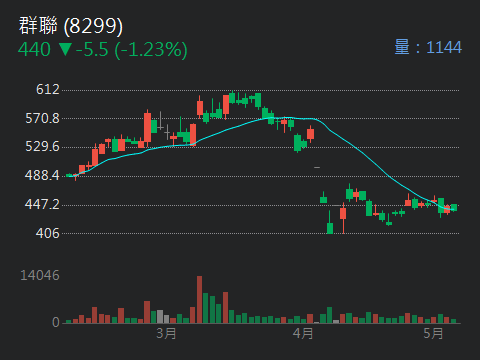Click the tallest red volume bar
This screenshot has height=360, width=480.
click(x=199, y=299)
